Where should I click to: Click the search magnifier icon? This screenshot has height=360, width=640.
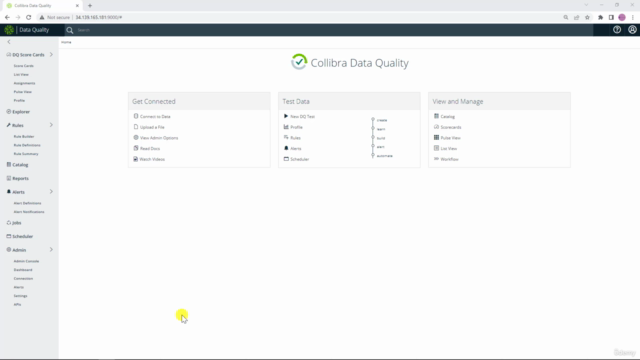pos(70,30)
